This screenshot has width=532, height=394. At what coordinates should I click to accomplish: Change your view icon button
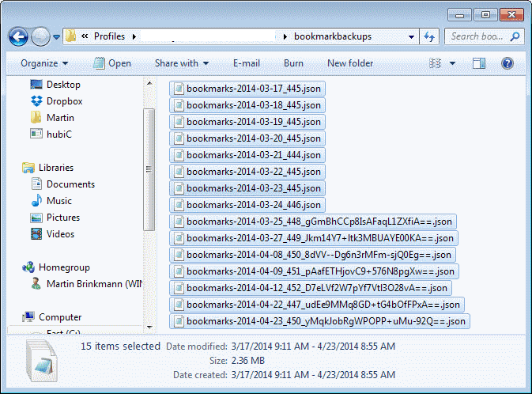tap(435, 63)
